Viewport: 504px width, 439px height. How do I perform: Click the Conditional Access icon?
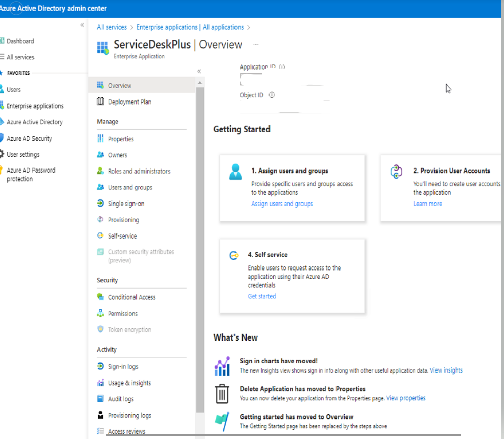(100, 297)
